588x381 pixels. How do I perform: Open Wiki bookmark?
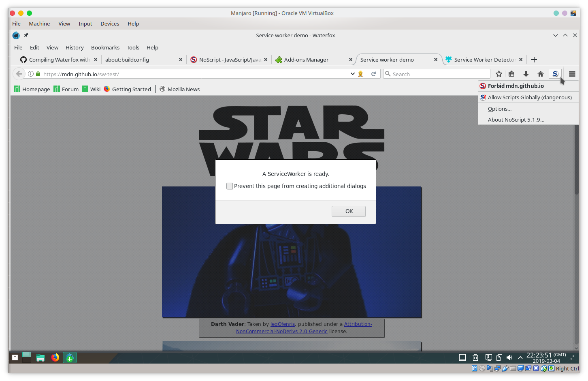pos(91,89)
